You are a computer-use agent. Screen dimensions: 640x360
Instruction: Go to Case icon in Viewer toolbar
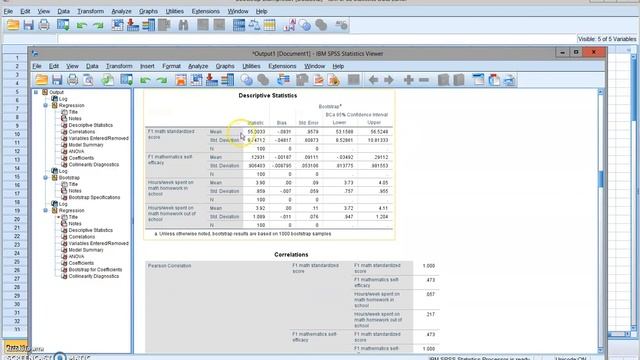(x=196, y=80)
